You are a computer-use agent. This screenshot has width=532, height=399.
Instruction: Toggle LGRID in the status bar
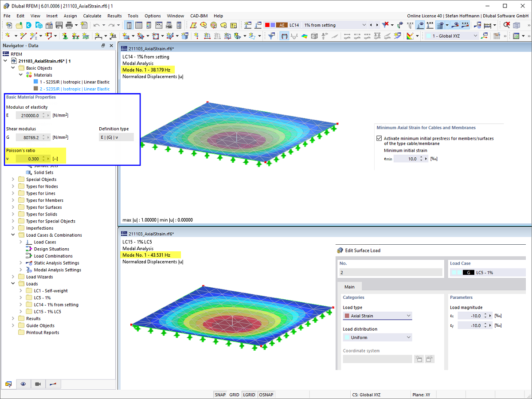pos(249,395)
